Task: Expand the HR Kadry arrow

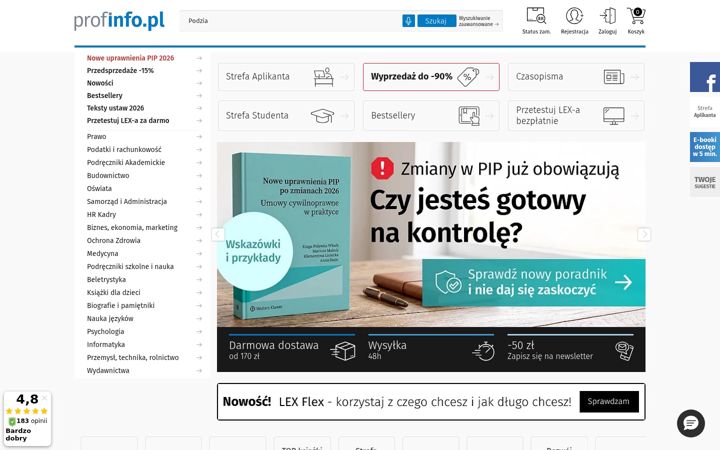Action: 199,214
